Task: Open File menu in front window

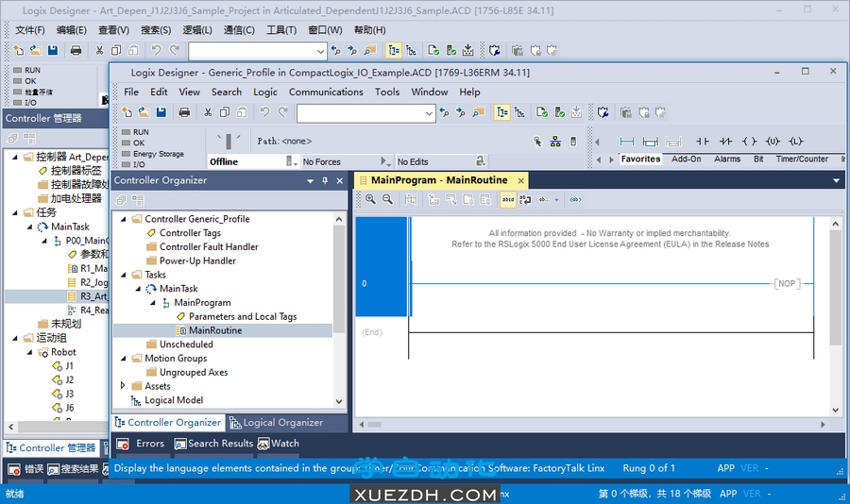Action: (131, 92)
